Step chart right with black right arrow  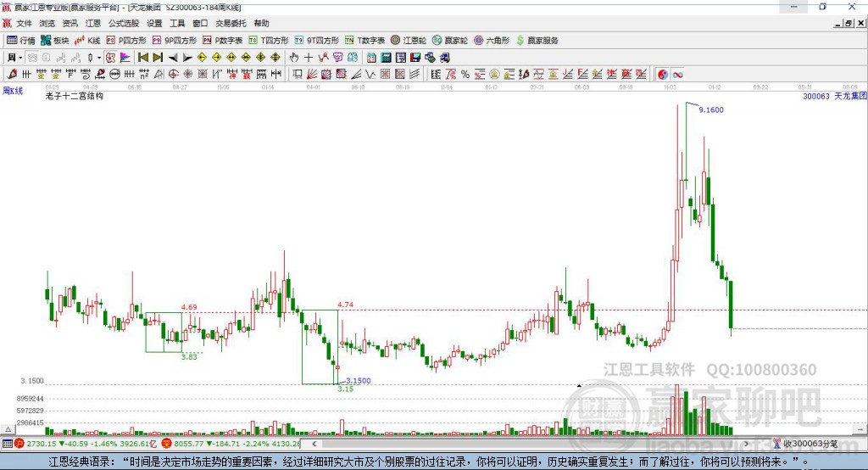(187, 58)
